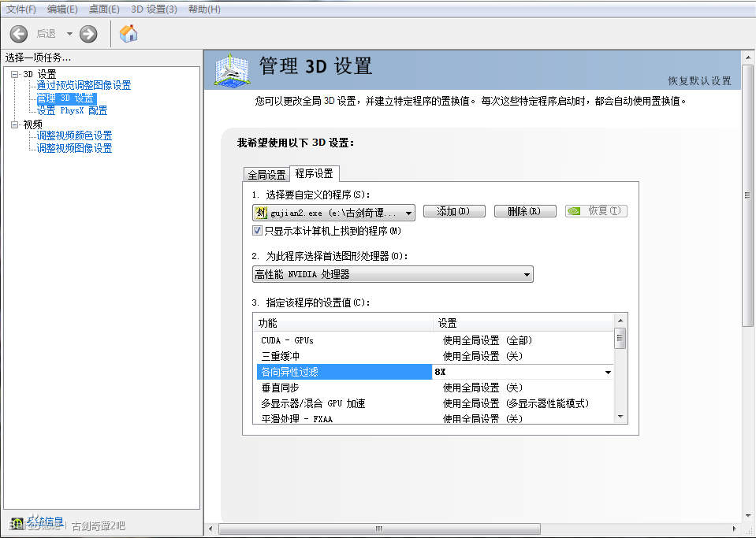756x538 pixels.
Task: Click the Forward arrow toolbar icon
Action: click(88, 34)
